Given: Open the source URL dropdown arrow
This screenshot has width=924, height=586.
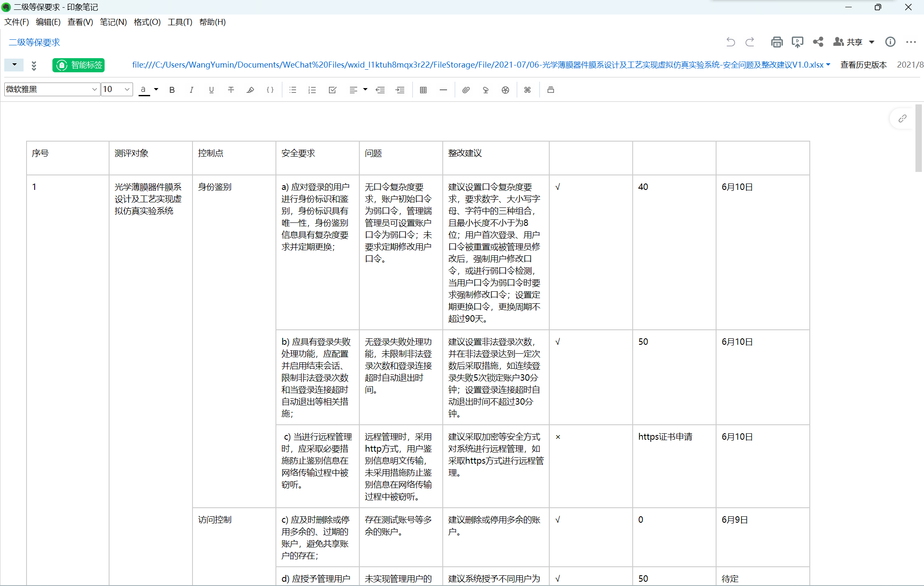Looking at the screenshot, I should tap(828, 65).
